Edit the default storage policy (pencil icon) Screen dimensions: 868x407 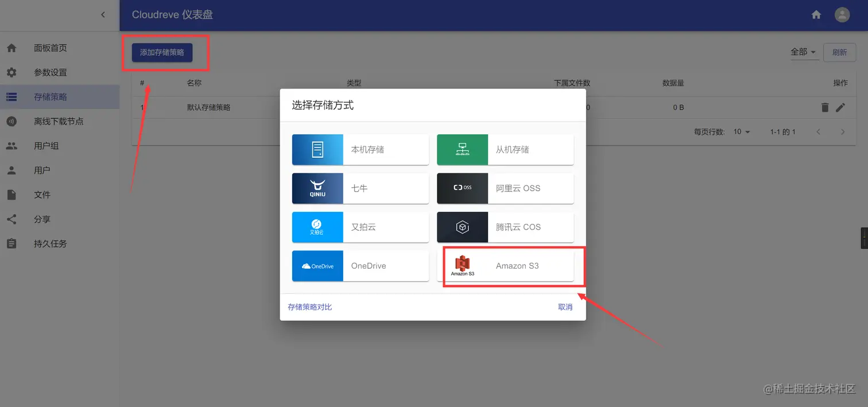[x=840, y=107]
